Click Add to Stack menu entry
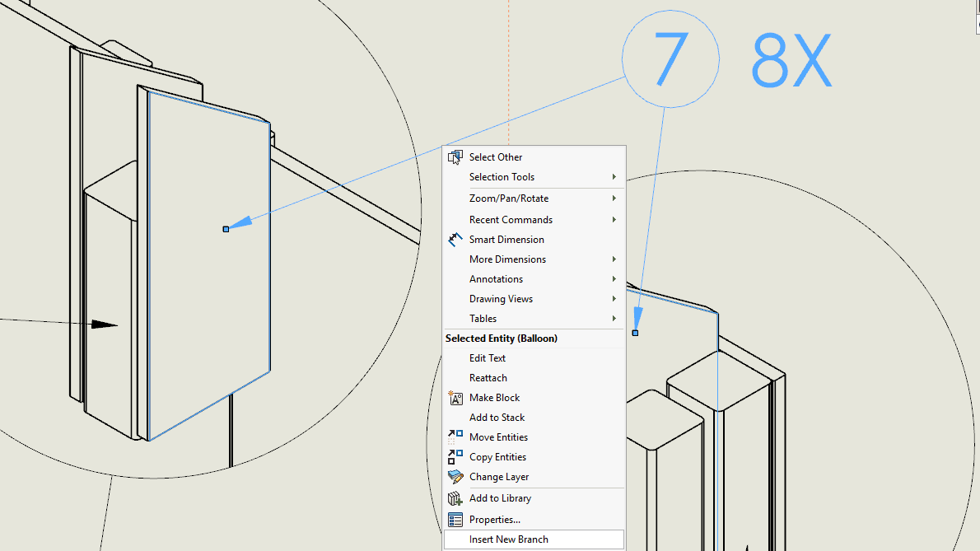This screenshot has height=551, width=980. (497, 418)
